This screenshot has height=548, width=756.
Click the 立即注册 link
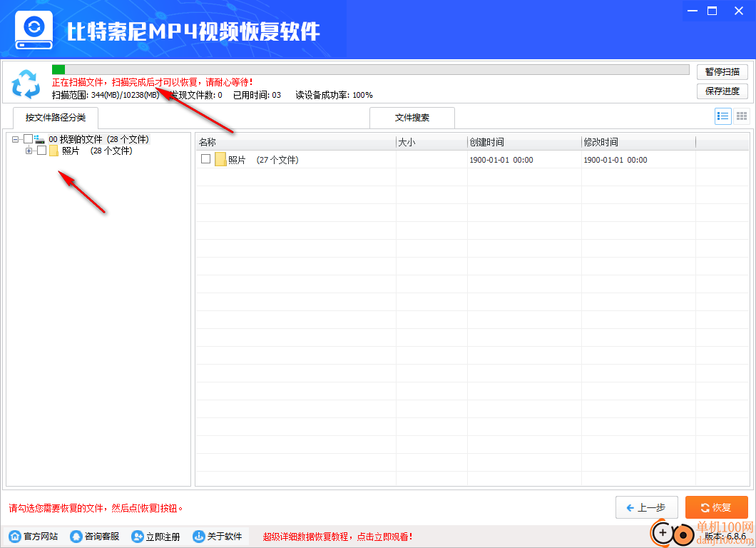coord(163,537)
